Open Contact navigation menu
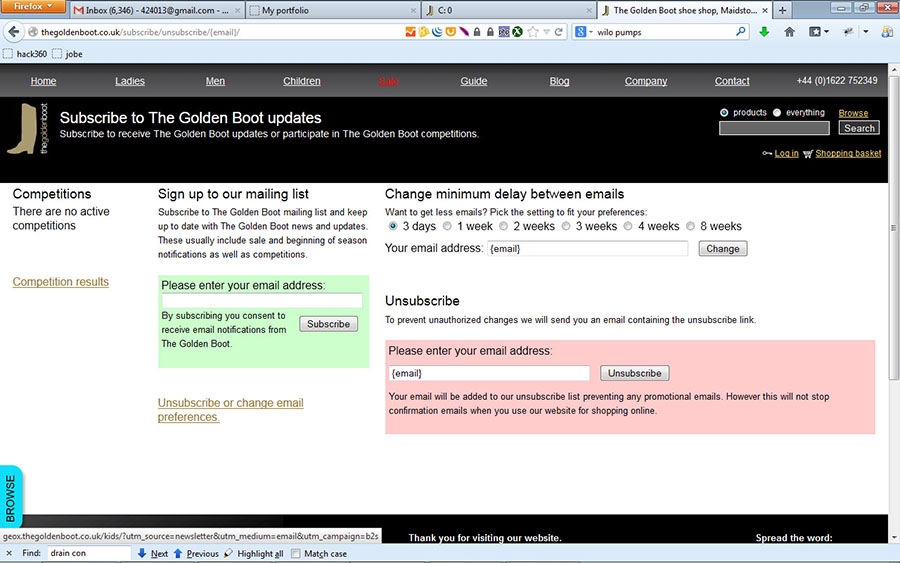Screen dimensions: 900x563 click(732, 81)
